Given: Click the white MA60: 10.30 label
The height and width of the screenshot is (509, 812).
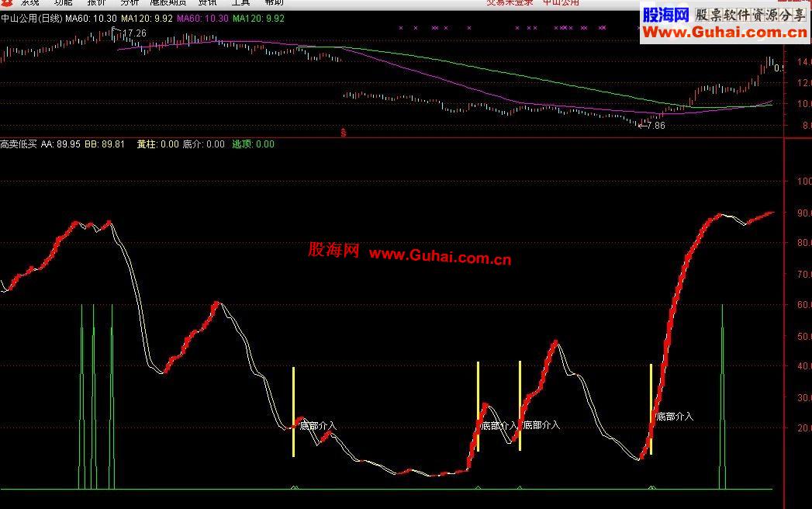Looking at the screenshot, I should click(92, 18).
